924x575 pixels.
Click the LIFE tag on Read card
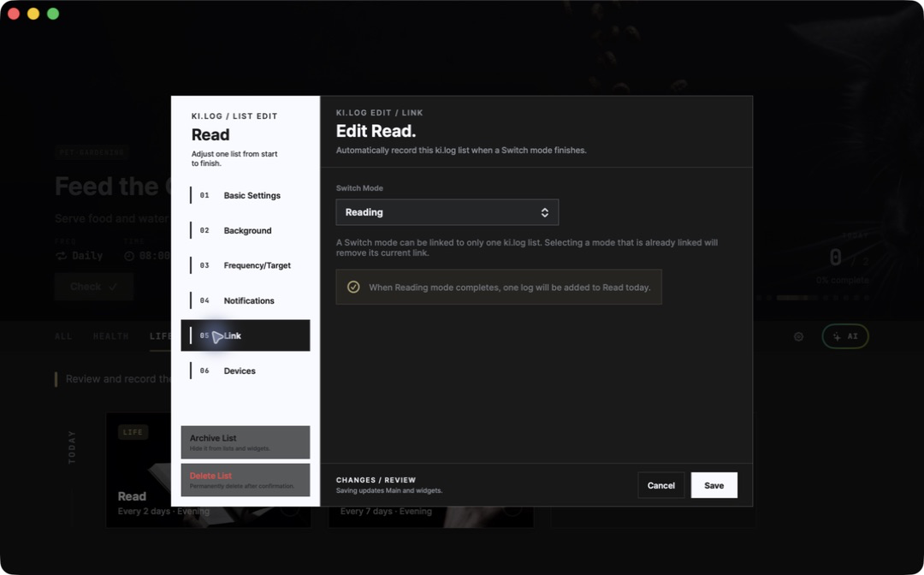[x=133, y=432]
